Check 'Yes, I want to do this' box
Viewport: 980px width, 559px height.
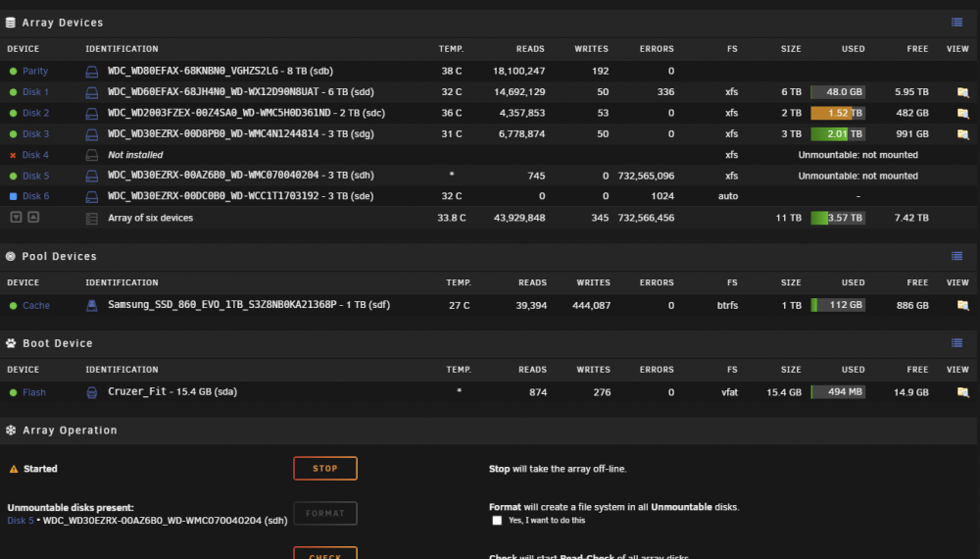tap(497, 520)
